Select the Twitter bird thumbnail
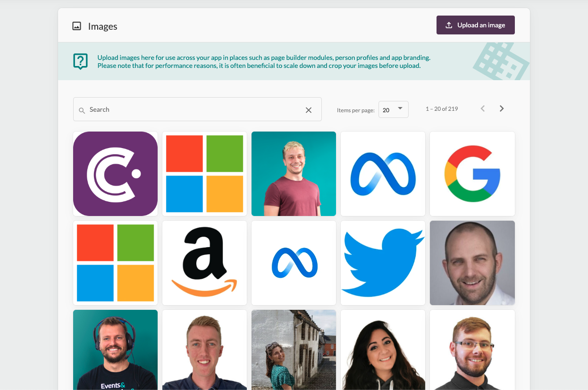The height and width of the screenshot is (390, 588). pyautogui.click(x=383, y=263)
